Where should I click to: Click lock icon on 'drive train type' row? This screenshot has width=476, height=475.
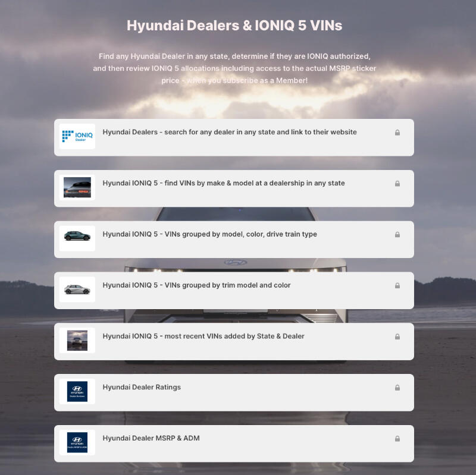(397, 235)
